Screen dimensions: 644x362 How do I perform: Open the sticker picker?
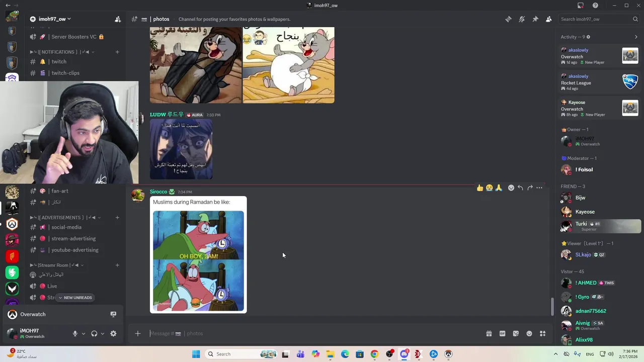[516, 333]
